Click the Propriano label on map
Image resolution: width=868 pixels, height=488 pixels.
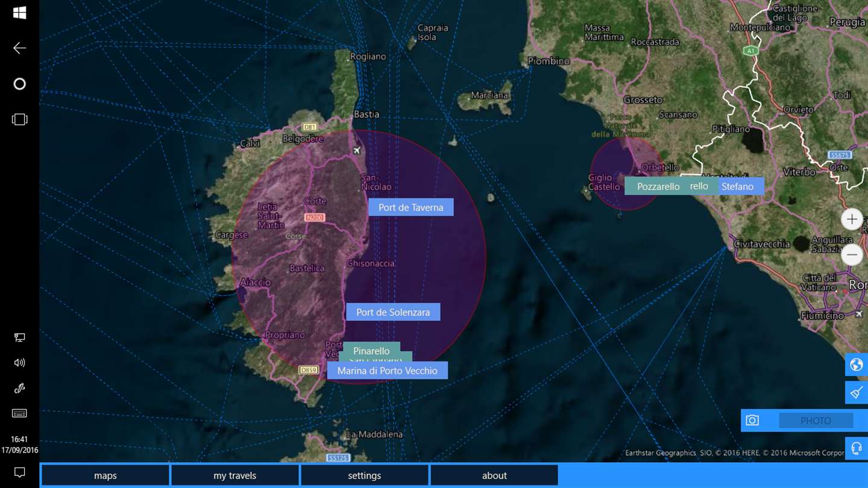click(x=285, y=335)
